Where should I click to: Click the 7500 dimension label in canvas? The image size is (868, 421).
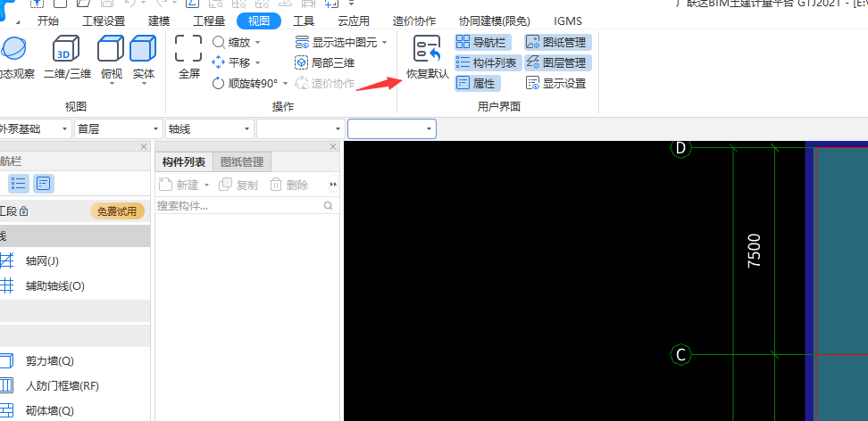754,251
